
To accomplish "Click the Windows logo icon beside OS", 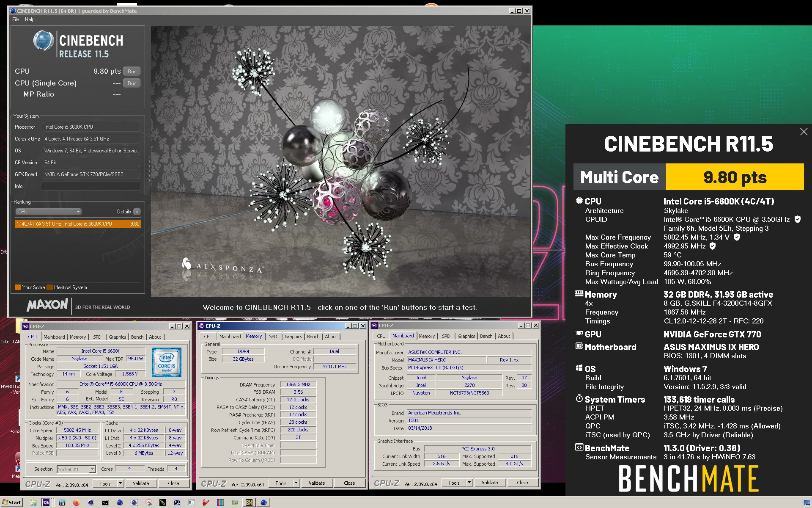I will 579,368.
